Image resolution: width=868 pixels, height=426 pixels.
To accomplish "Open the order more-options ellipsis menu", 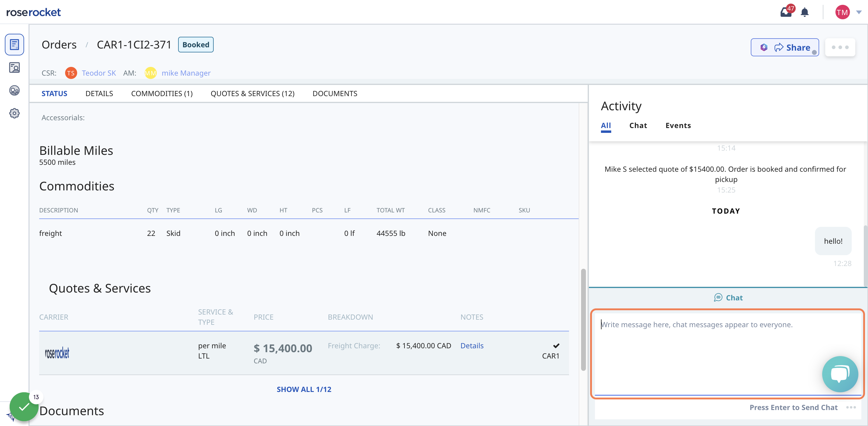I will click(840, 48).
